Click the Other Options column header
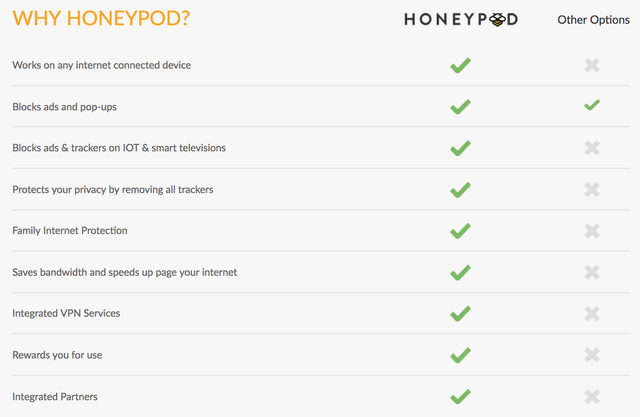 (593, 20)
